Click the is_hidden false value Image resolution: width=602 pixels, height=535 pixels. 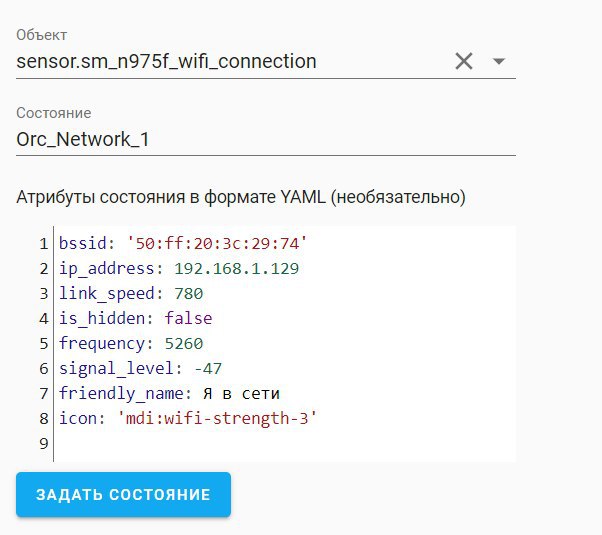(189, 318)
